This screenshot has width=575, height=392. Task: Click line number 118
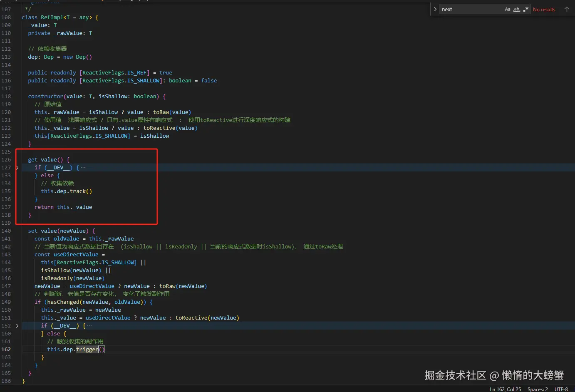click(6, 97)
